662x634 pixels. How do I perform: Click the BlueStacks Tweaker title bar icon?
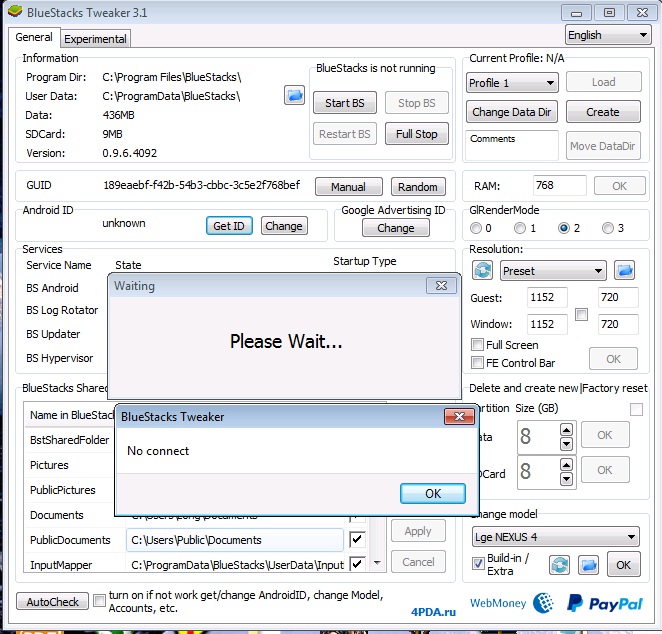tap(15, 12)
